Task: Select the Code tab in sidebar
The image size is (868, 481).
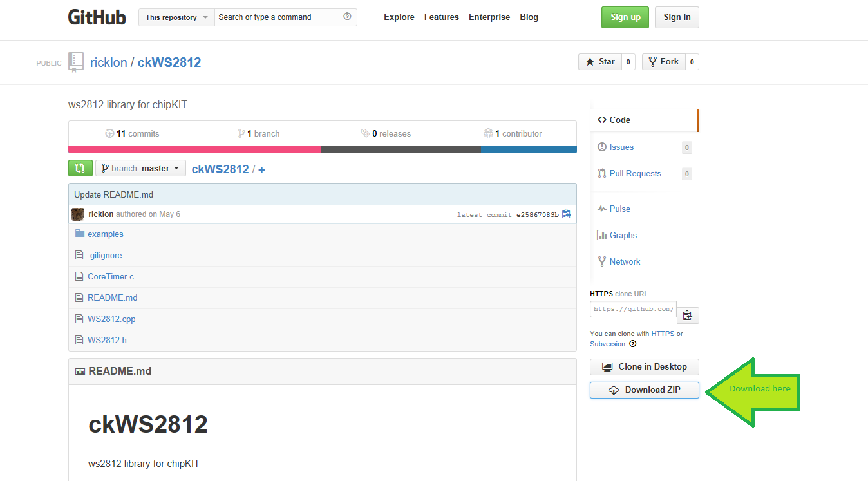Action: [643, 120]
